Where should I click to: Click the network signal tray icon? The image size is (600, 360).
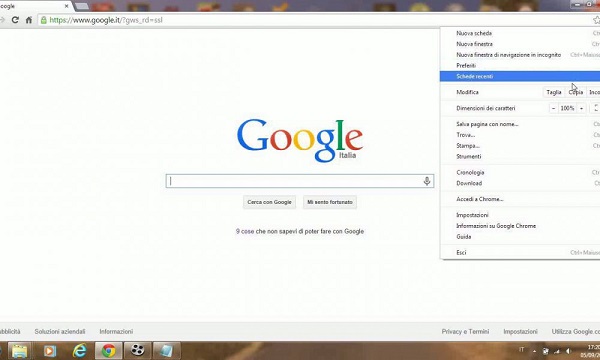[557, 351]
